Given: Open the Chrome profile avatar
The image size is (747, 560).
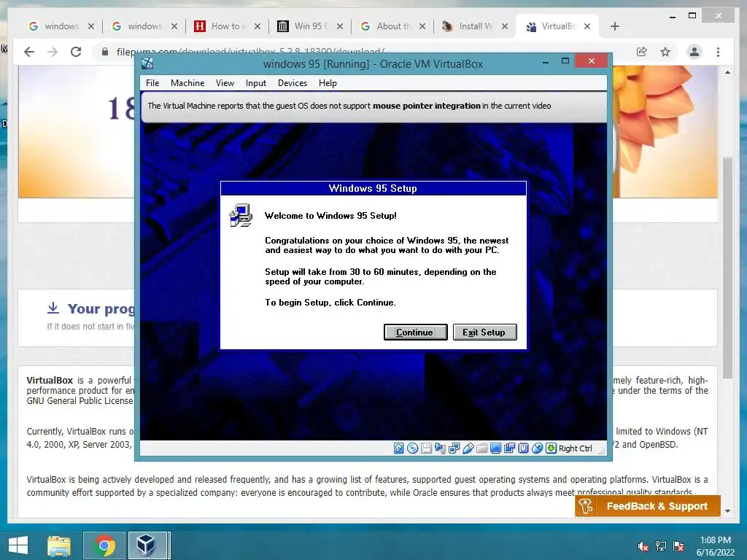Looking at the screenshot, I should point(694,52).
